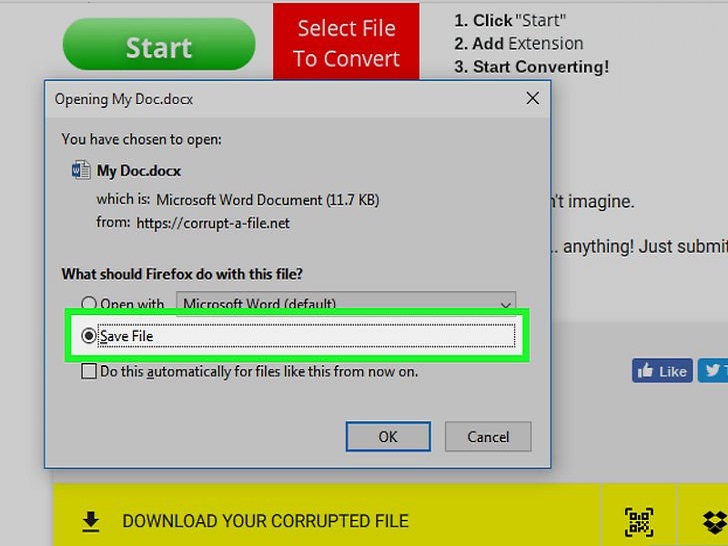The width and height of the screenshot is (728, 546).
Task: Click the https://corrupt-a-file.net source text
Action: (x=213, y=223)
